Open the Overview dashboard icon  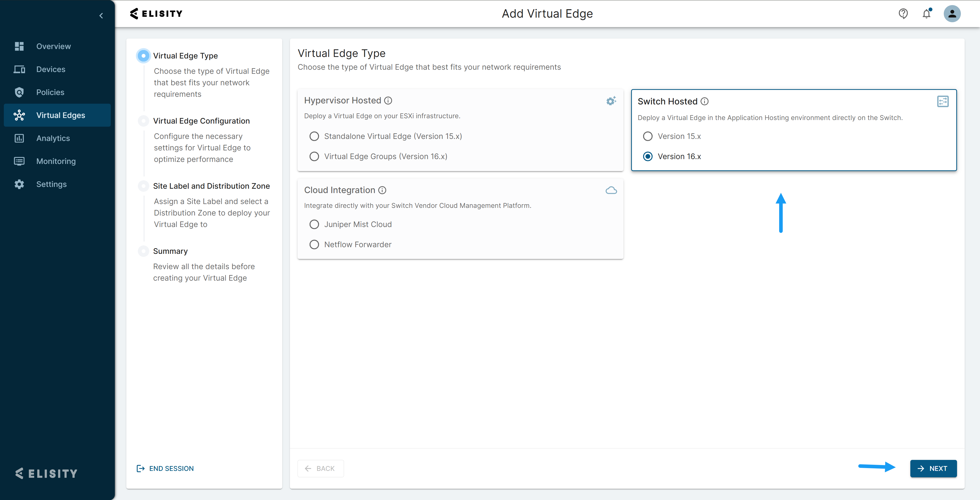19,46
